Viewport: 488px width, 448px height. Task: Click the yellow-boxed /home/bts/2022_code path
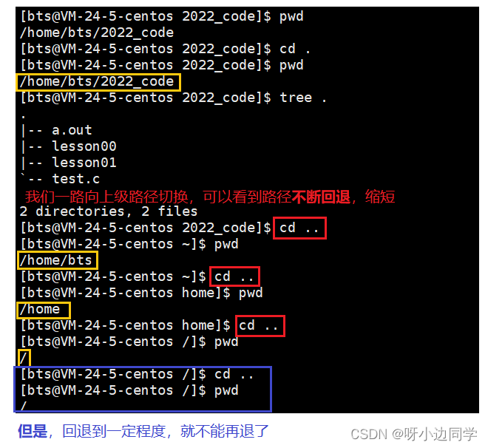click(x=98, y=82)
